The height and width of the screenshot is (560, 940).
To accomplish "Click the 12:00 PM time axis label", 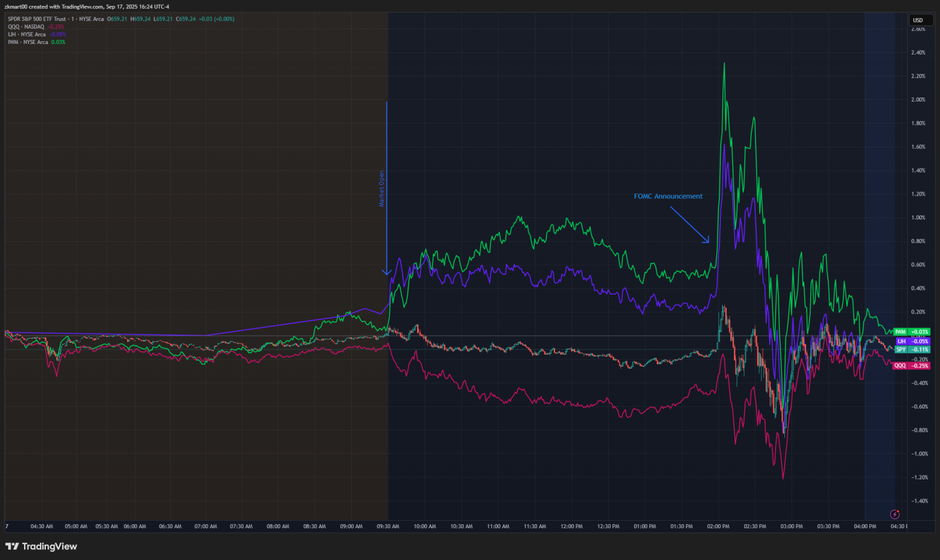I will click(x=572, y=527).
